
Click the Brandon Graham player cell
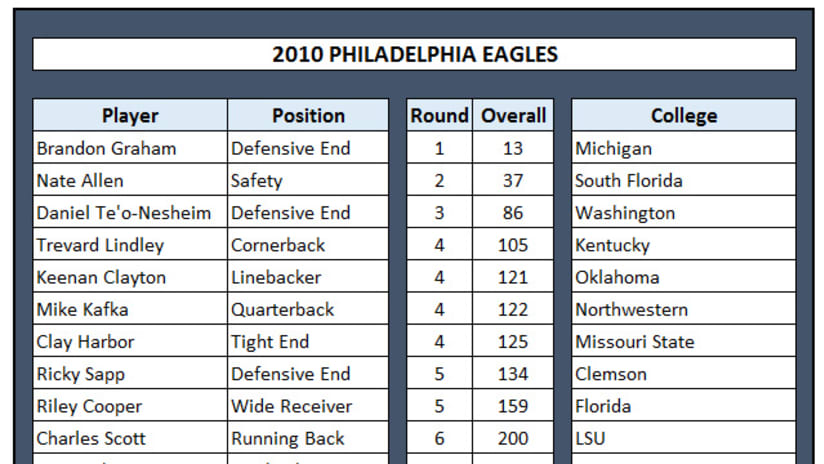tap(130, 148)
